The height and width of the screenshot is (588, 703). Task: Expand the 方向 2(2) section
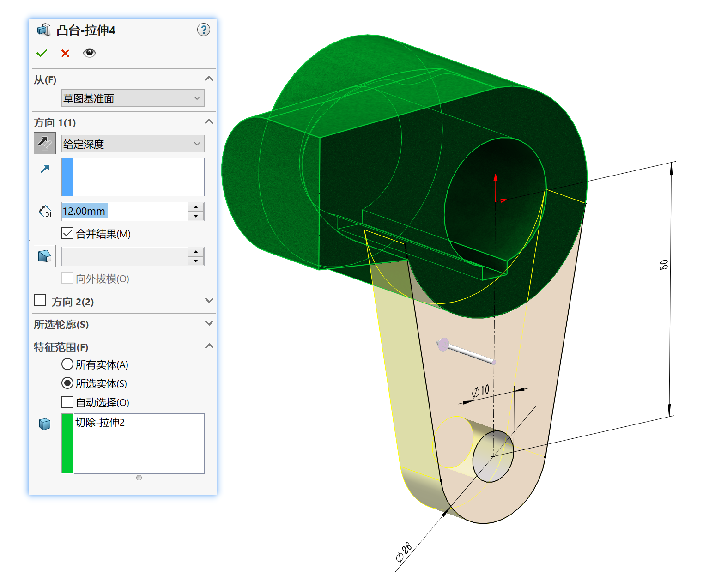coord(209,301)
